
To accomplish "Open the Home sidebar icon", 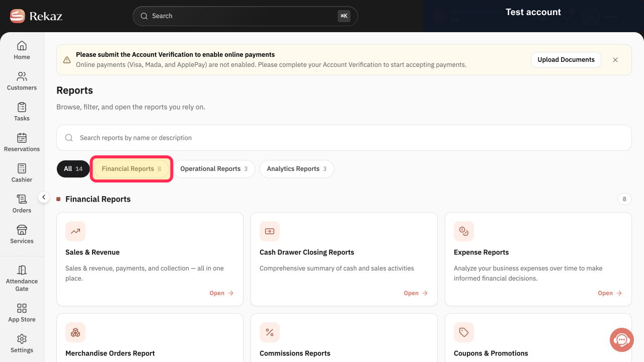I will [22, 46].
